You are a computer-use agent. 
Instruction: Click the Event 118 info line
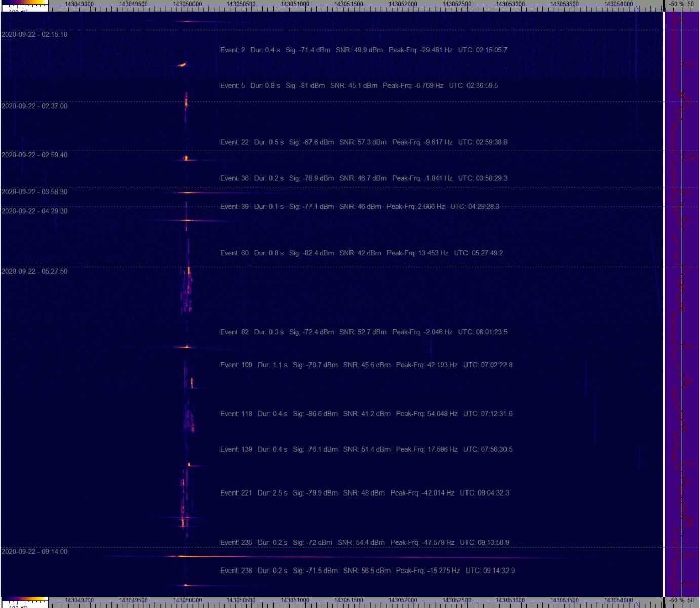click(x=366, y=413)
